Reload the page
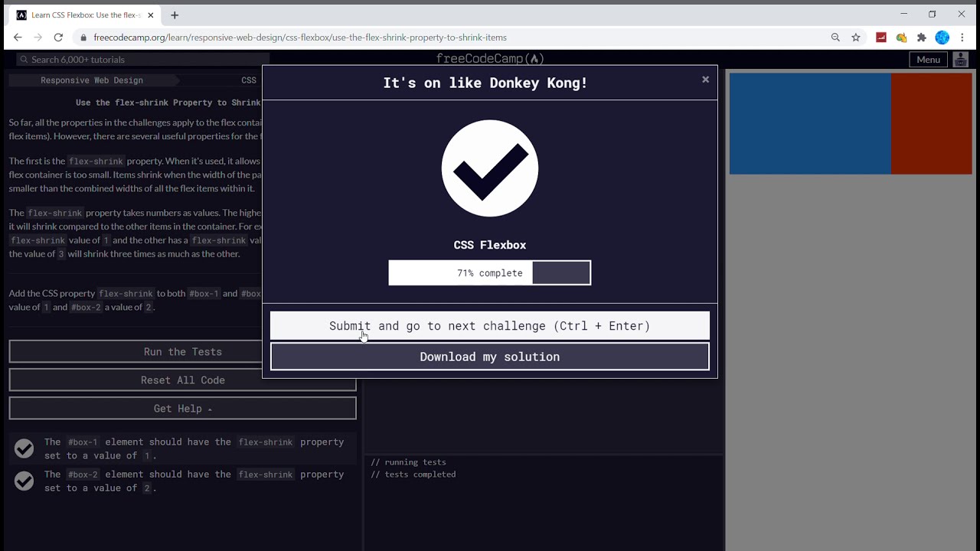The height and width of the screenshot is (551, 980). click(58, 37)
